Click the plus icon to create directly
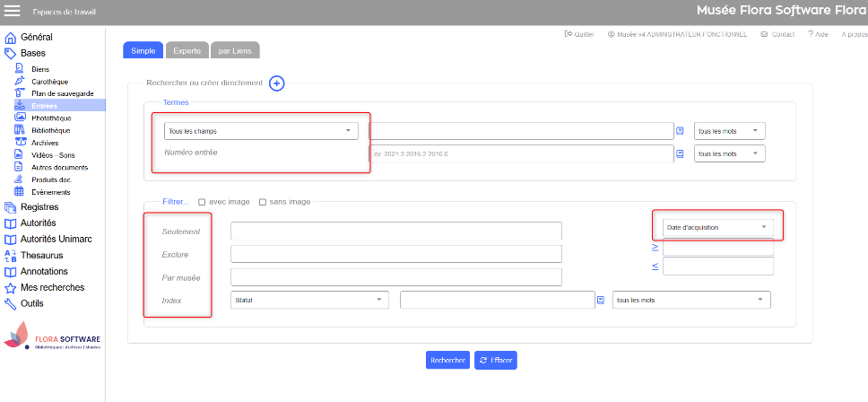868x402 pixels. point(277,83)
